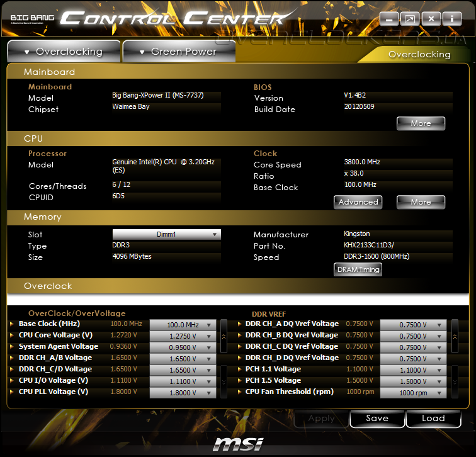
Task: Click the Apply button
Action: pos(321,419)
